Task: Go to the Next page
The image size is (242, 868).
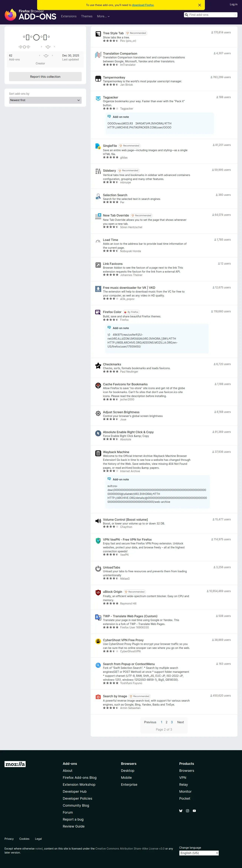Action: click(x=181, y=722)
